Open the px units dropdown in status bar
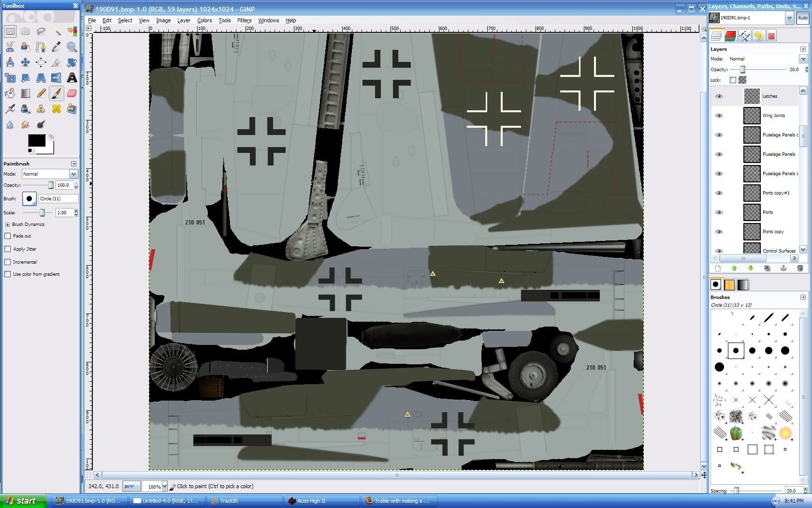Image resolution: width=812 pixels, height=508 pixels. [131, 486]
